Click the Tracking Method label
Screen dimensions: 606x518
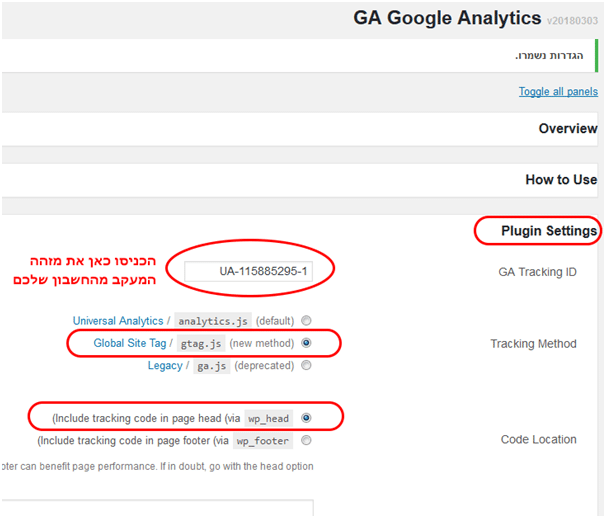[x=533, y=344]
